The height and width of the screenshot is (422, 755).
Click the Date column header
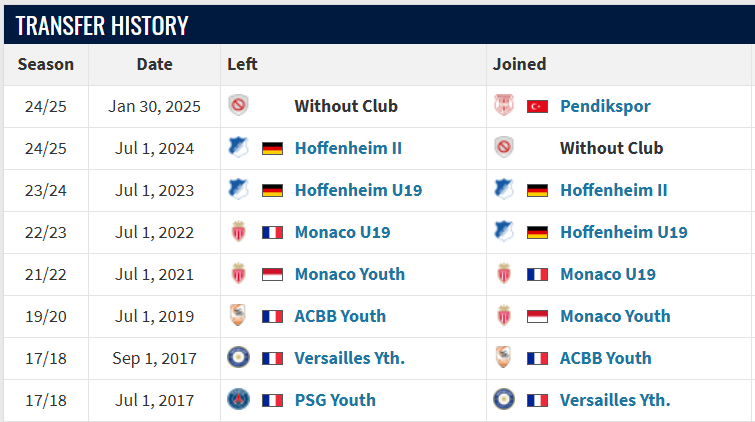pyautogui.click(x=155, y=64)
